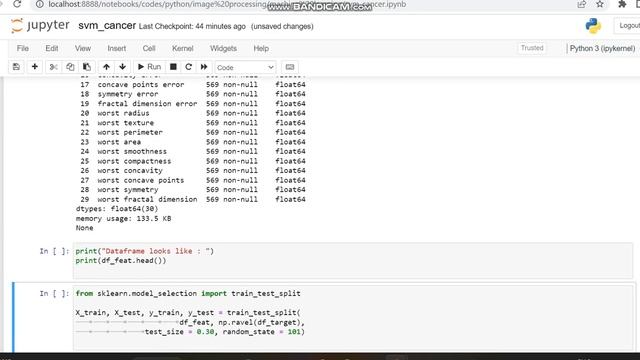Move selected cell down arrow
640x360 pixels.
tap(122, 67)
